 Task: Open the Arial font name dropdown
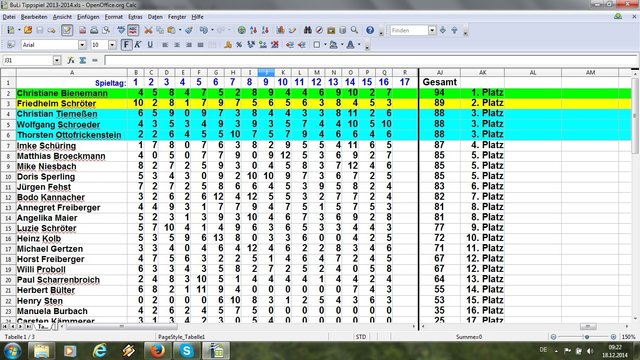pyautogui.click(x=82, y=45)
